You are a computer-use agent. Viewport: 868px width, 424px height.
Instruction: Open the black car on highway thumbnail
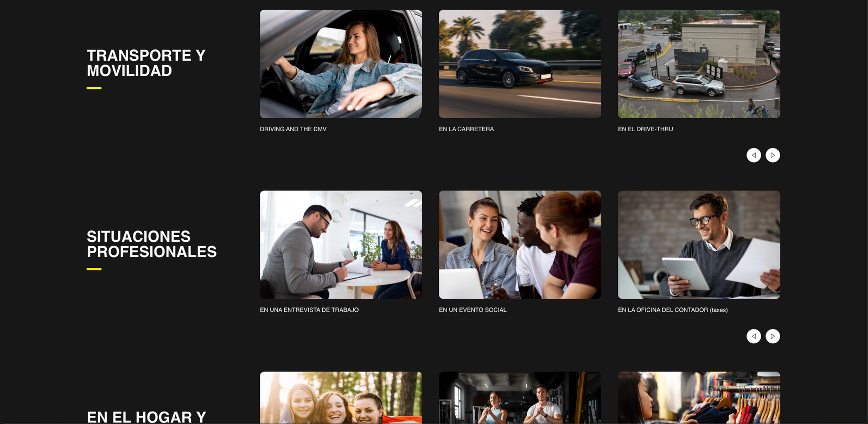[520, 64]
